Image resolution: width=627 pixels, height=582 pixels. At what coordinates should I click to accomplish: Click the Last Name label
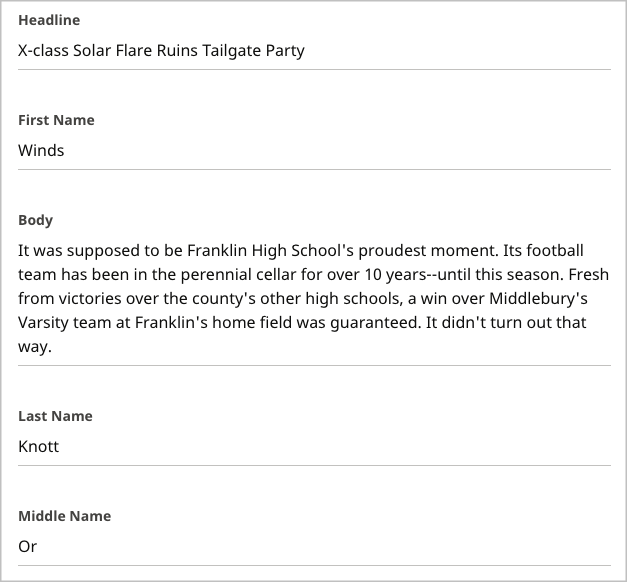[55, 416]
